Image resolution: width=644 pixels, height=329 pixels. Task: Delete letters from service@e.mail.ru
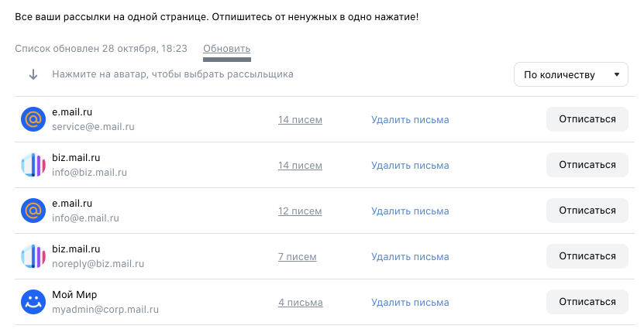coord(410,120)
